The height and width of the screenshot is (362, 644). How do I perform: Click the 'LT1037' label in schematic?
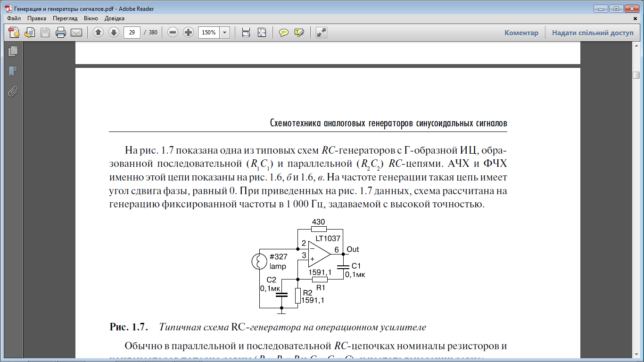(x=328, y=239)
